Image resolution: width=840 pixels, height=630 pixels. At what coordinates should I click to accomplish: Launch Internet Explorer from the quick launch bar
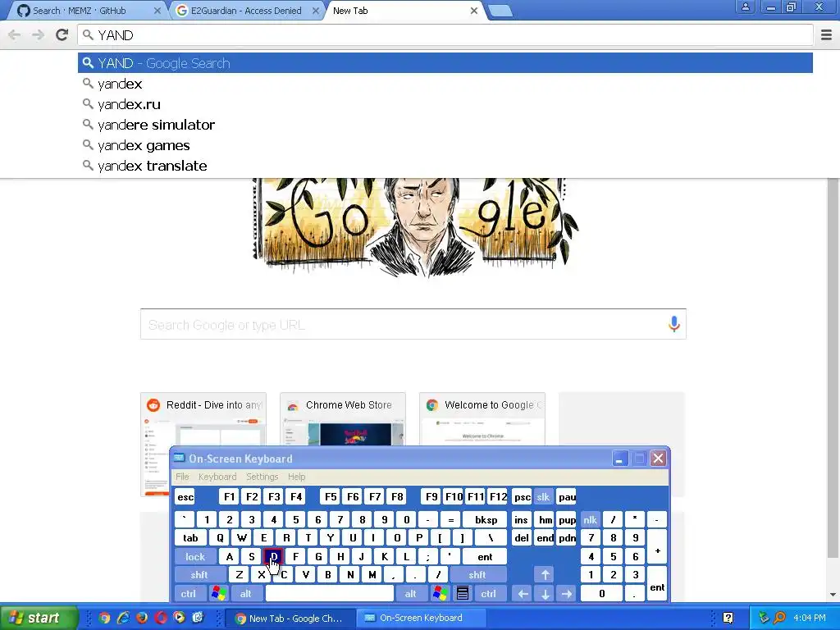pos(123,618)
